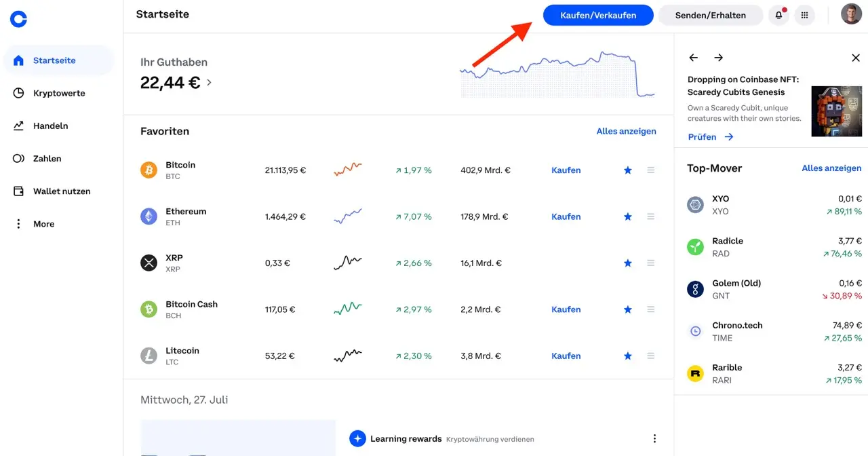Click the Coinbase logo
Screen dimensions: 868x456
(18, 19)
